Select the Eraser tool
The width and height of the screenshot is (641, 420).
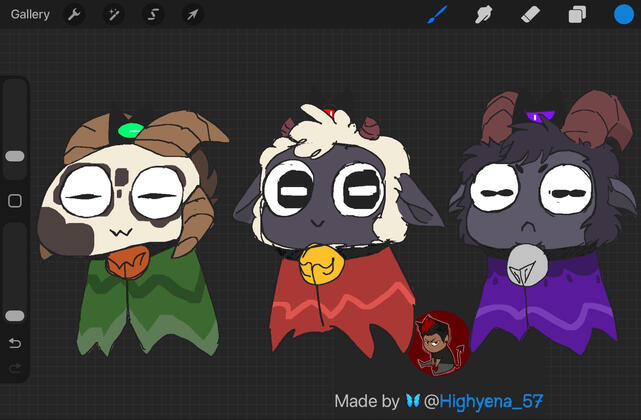pyautogui.click(x=531, y=15)
